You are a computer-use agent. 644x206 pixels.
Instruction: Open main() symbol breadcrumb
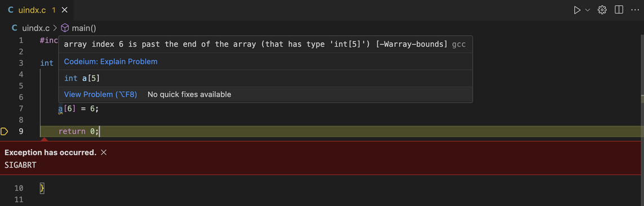pyautogui.click(x=84, y=28)
